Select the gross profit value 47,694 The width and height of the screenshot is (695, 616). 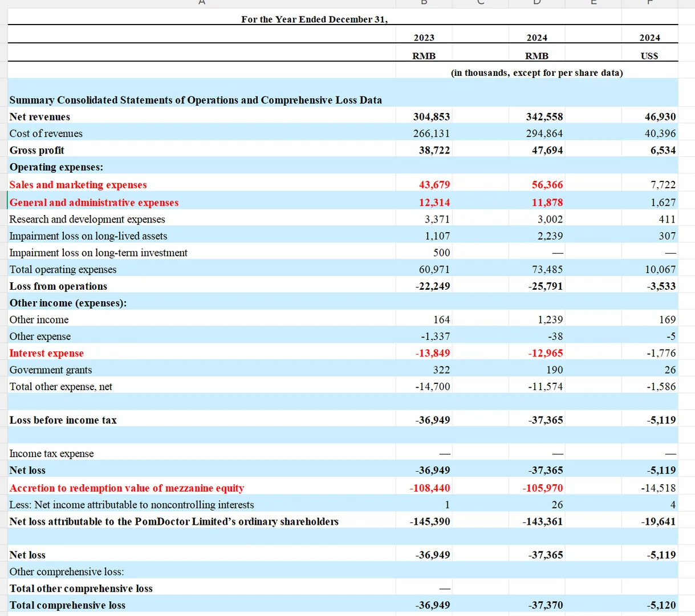click(x=547, y=151)
